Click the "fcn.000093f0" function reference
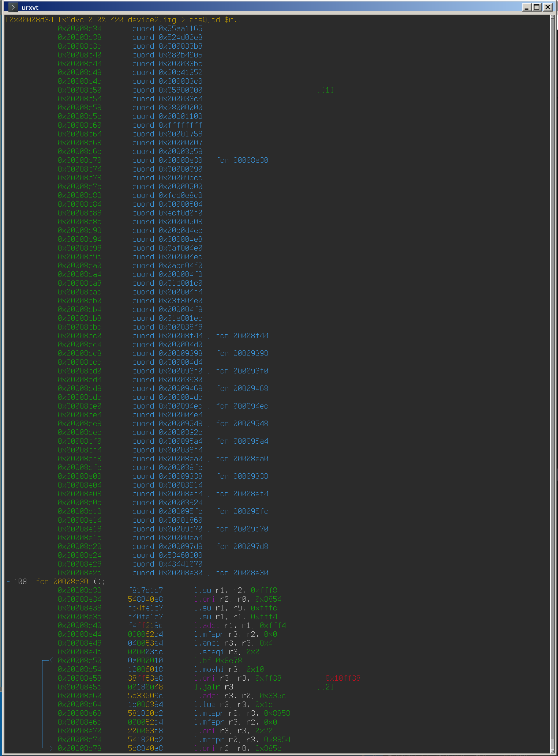 tap(242, 371)
